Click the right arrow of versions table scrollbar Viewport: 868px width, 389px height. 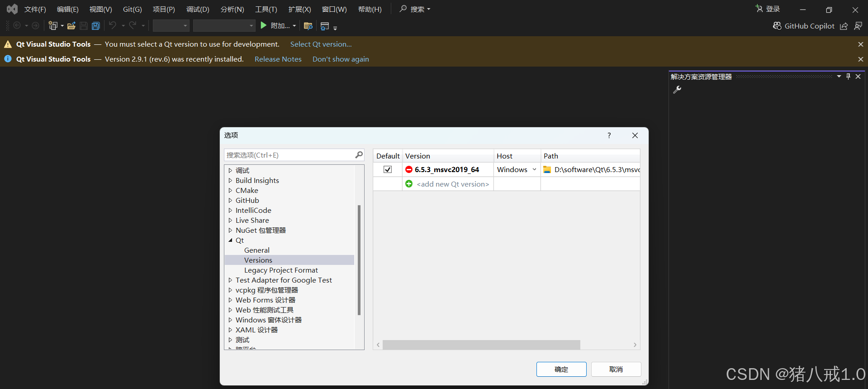635,345
